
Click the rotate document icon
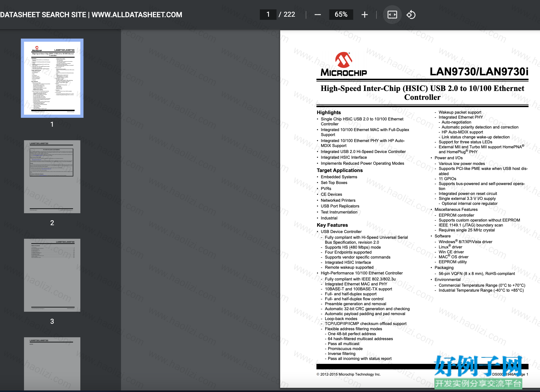tap(411, 15)
